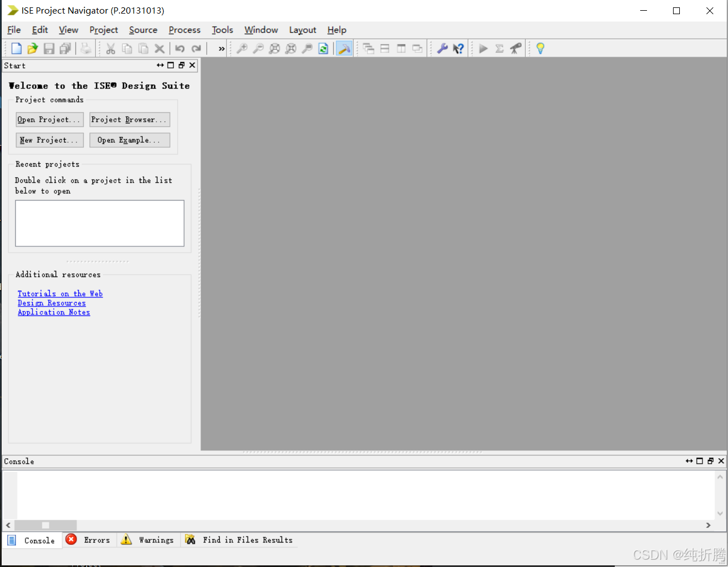Viewport: 728px width, 567px height.
Task: Click inside the Recent projects list box
Action: 100,223
